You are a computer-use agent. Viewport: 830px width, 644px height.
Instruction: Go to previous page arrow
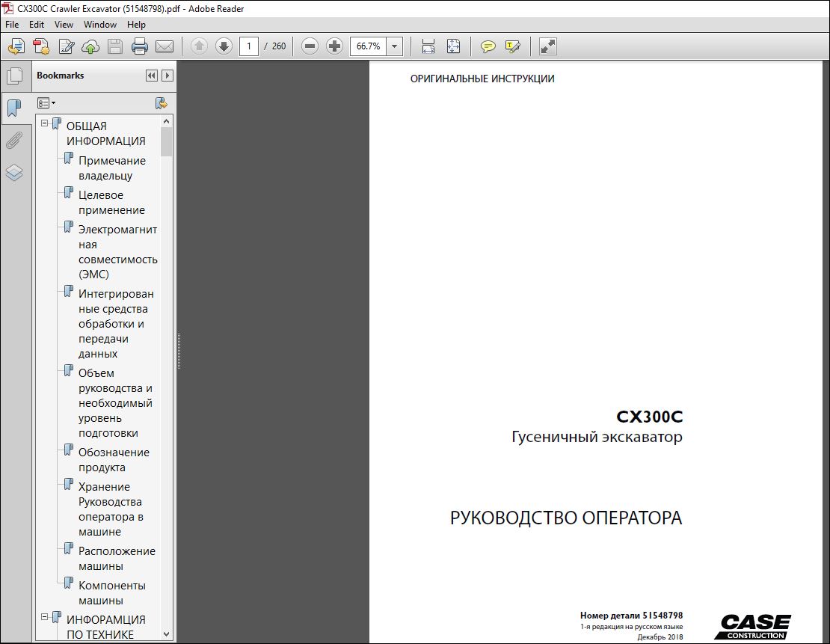click(199, 46)
